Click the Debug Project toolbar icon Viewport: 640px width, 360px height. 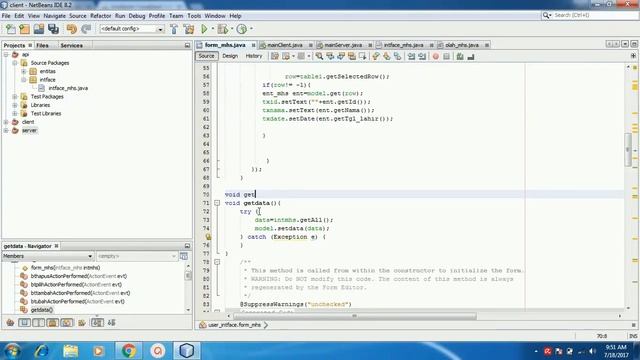click(223, 29)
